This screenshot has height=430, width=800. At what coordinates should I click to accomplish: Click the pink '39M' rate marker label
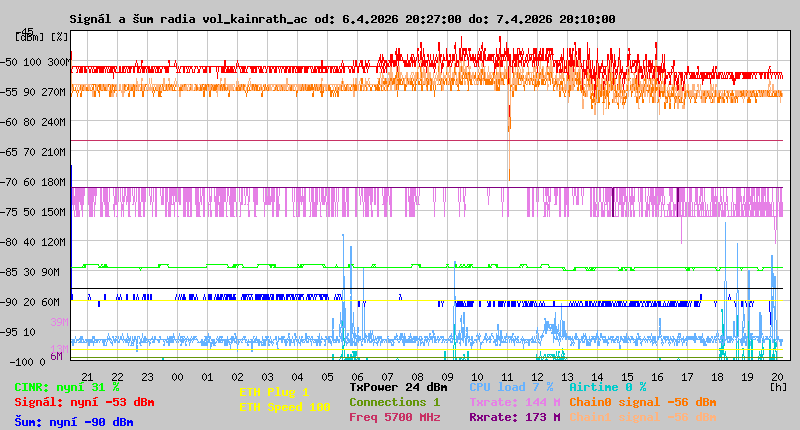tap(59, 322)
